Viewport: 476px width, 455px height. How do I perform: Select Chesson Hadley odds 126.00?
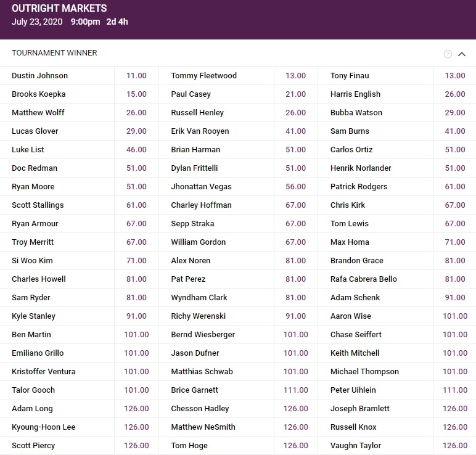pos(296,409)
